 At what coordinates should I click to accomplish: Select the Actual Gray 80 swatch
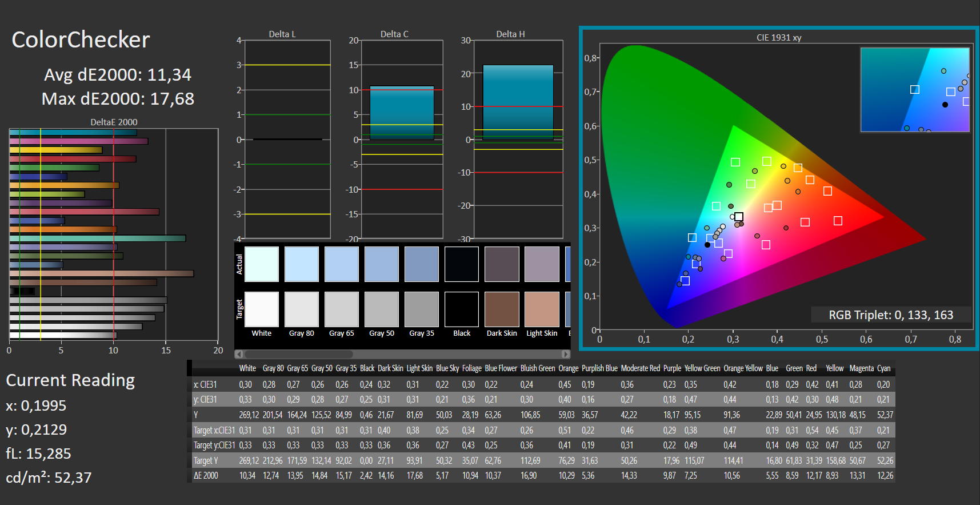[302, 264]
